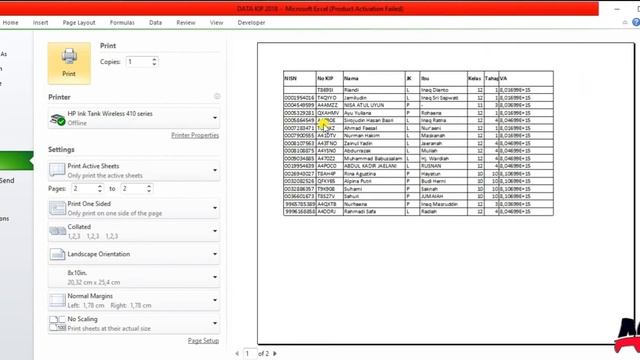Click the Copies number field
Screen dimensions: 640x360
pyautogui.click(x=139, y=62)
